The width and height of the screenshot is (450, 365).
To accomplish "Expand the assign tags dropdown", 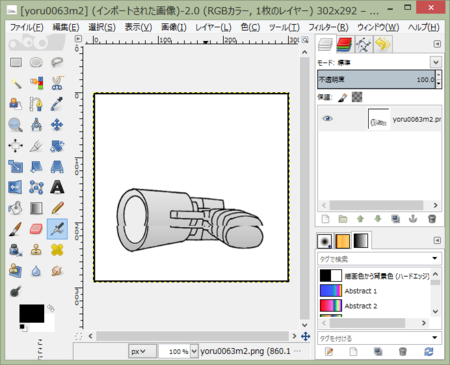I will point(434,338).
